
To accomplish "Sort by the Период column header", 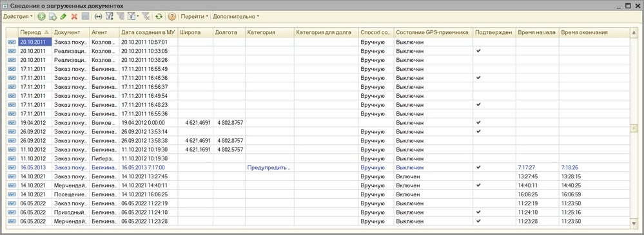I will tap(35, 32).
